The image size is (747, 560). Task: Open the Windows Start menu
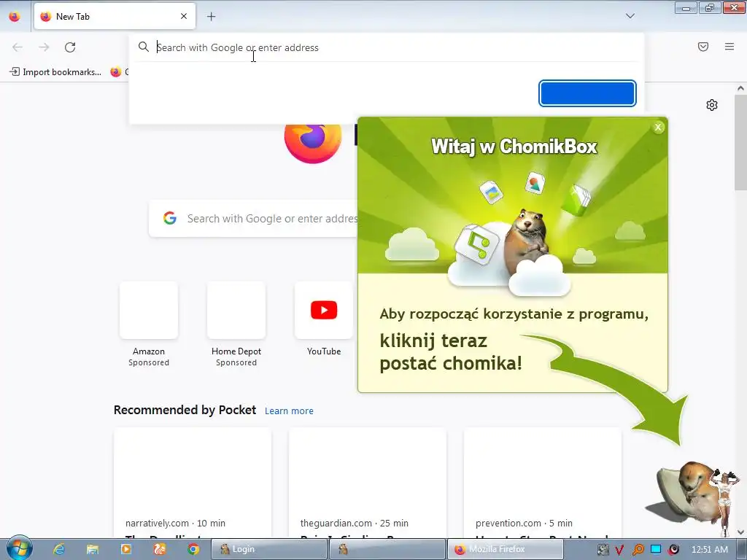coord(19,548)
